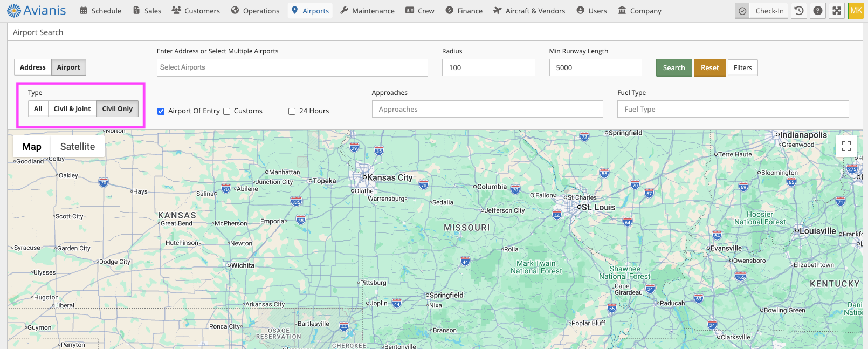Click the MK user avatar
Image resolution: width=868 pixels, height=349 pixels.
(x=856, y=11)
